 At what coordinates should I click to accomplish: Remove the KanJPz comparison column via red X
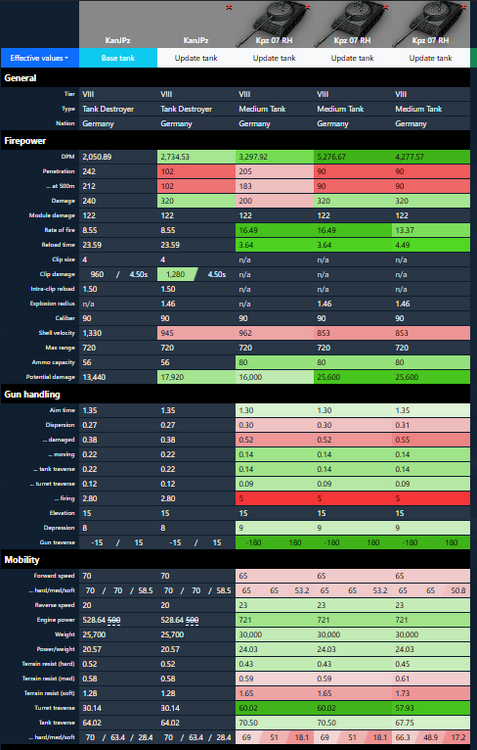(x=229, y=7)
